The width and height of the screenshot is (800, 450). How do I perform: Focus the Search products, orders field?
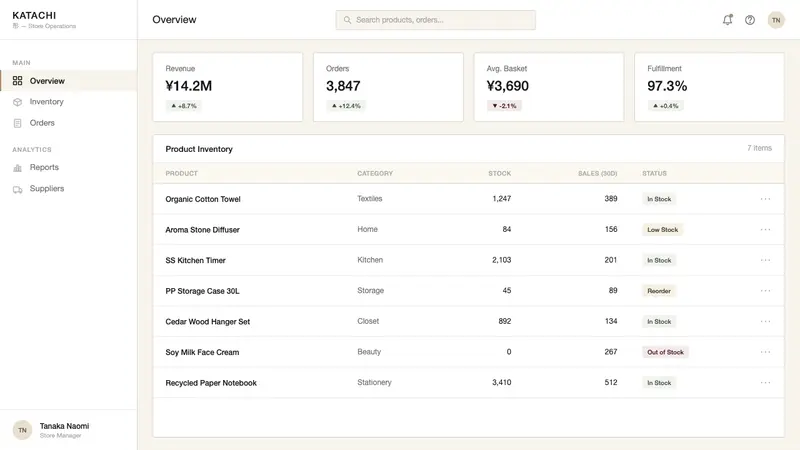click(x=436, y=20)
